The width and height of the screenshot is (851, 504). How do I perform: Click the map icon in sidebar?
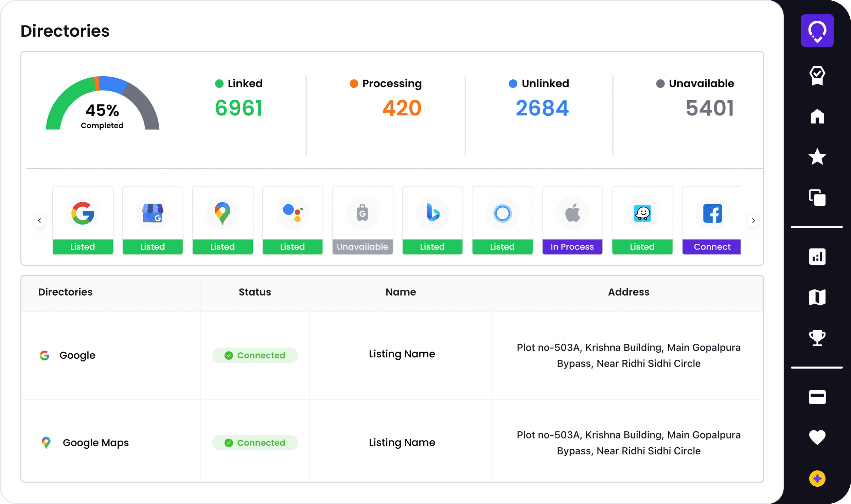(x=817, y=297)
